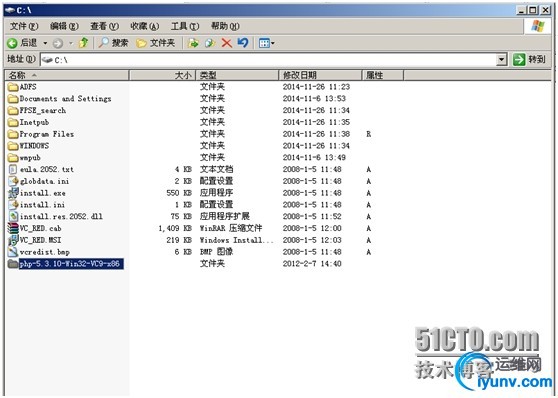Open the 查看(V) menu
558x398 pixels.
105,26
